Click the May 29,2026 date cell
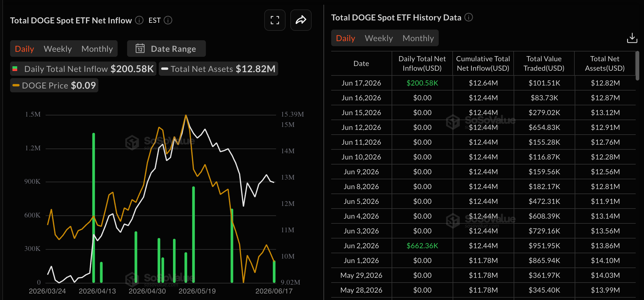Image resolution: width=644 pixels, height=300 pixels. tap(361, 275)
